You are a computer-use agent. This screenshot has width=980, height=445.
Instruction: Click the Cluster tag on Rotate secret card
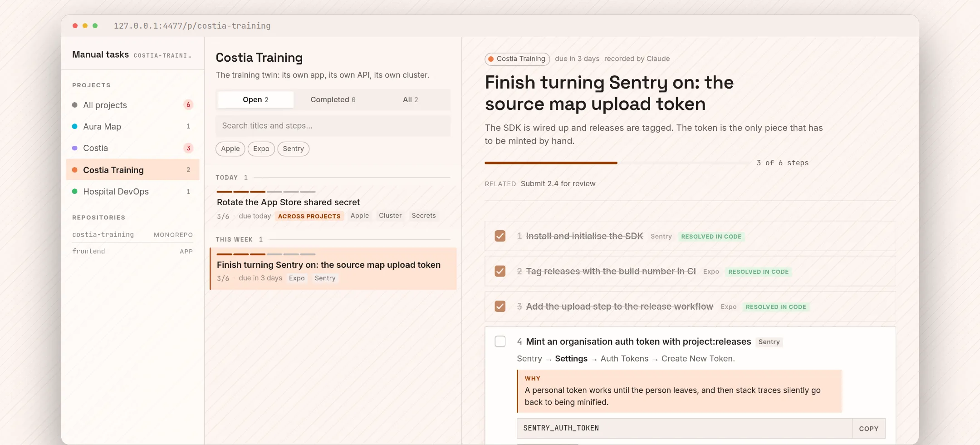click(x=390, y=216)
